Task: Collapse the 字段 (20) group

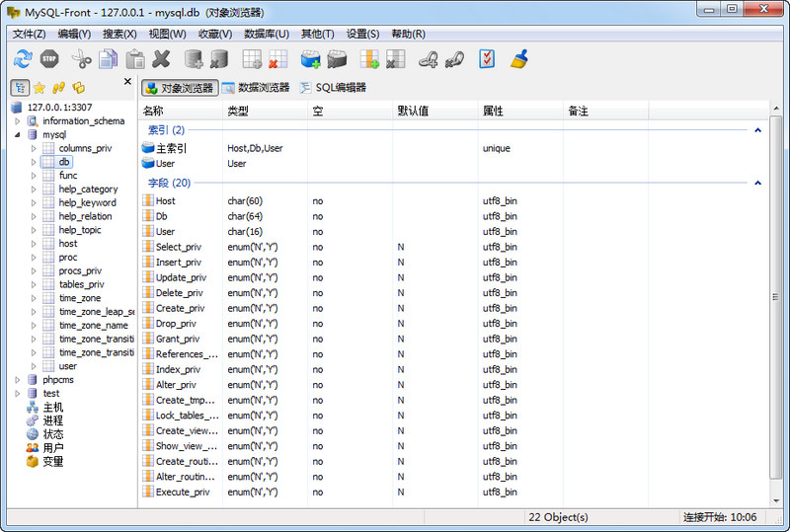Action: 757,183
